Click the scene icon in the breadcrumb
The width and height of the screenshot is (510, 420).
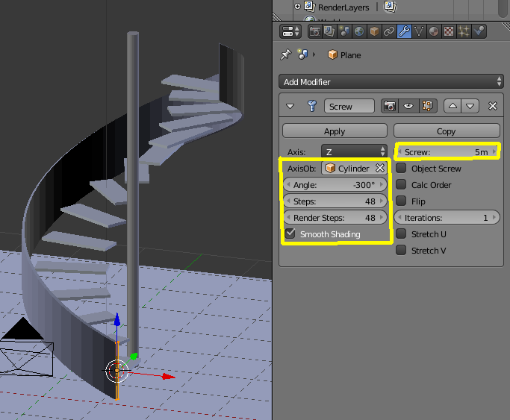click(303, 54)
